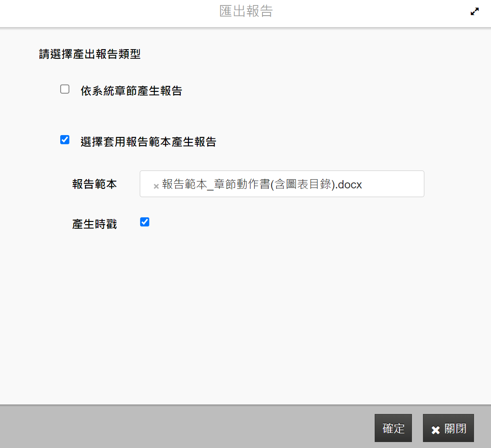Click the empty gray footer bar area
Viewport: 491px width, 448px height.
pos(184,427)
